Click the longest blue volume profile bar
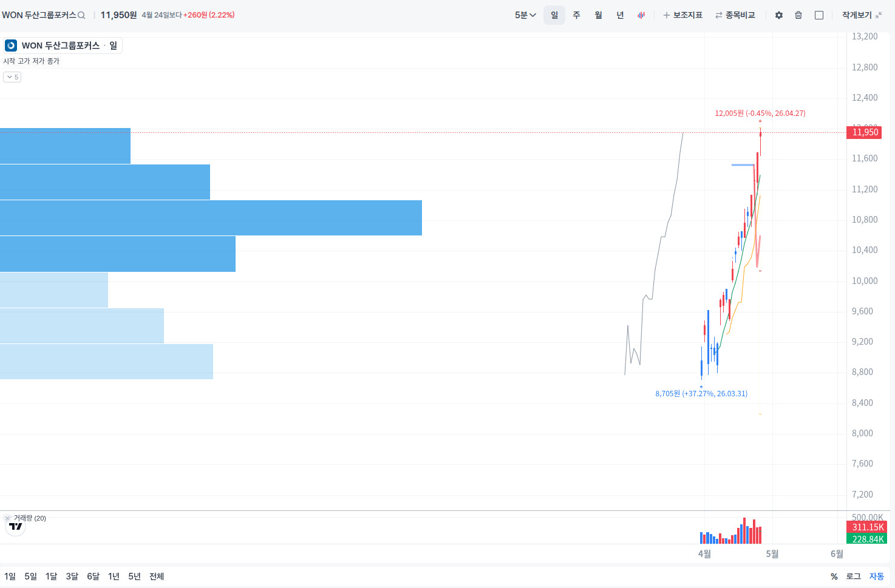This screenshot has height=588, width=895. tap(211, 218)
